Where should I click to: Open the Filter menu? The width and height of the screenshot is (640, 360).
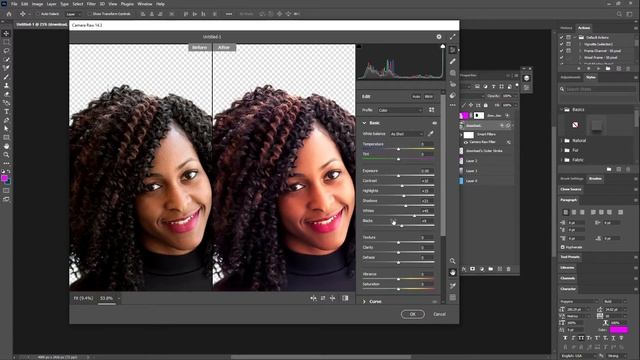(91, 4)
